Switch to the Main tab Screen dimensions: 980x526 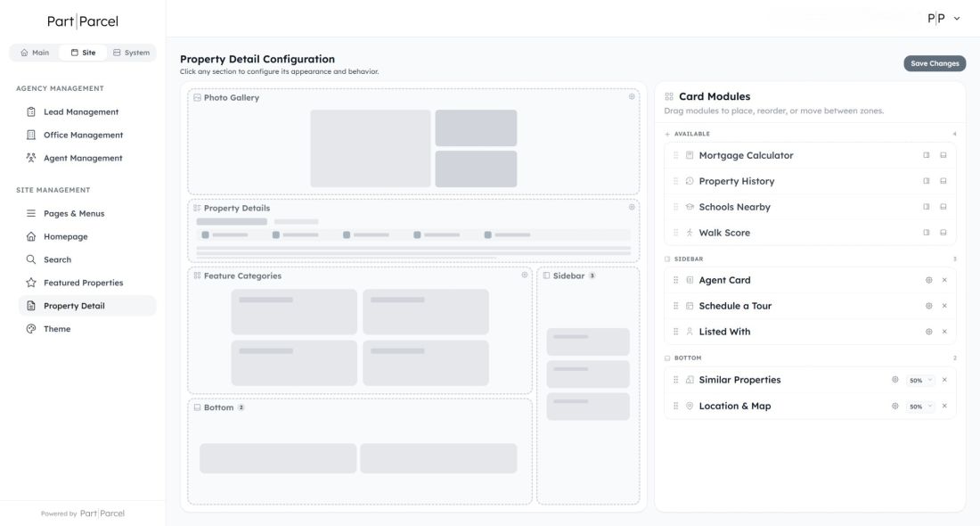pos(36,53)
